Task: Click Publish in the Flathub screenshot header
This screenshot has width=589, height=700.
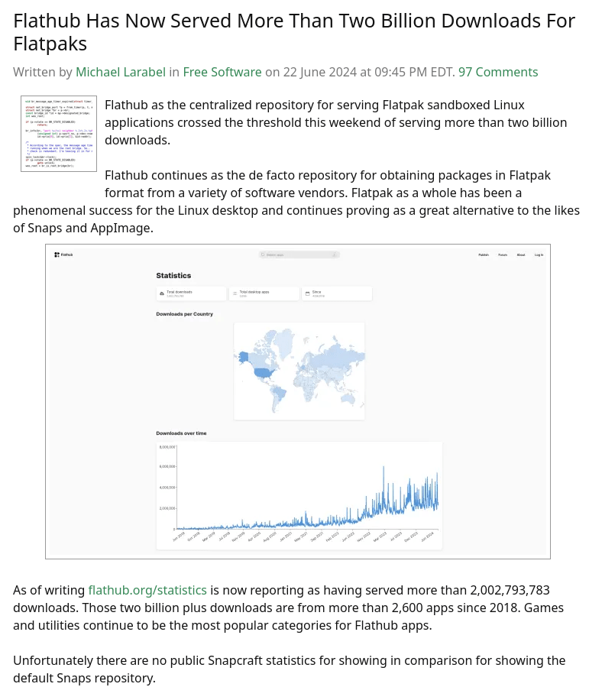Action: coord(484,254)
